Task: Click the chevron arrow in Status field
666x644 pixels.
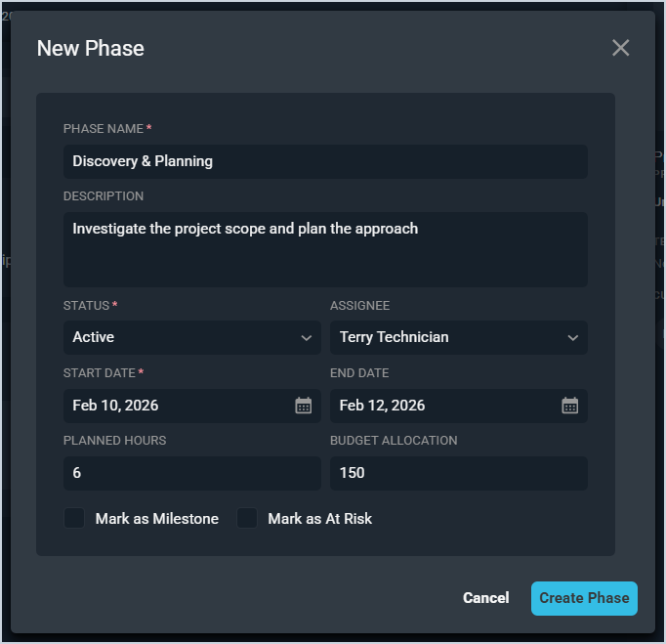Action: coord(306,338)
